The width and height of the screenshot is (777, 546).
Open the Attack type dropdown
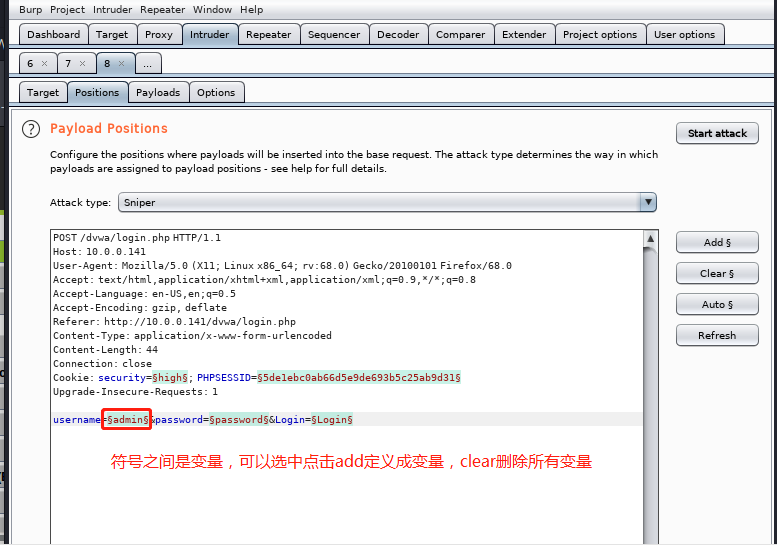click(387, 202)
